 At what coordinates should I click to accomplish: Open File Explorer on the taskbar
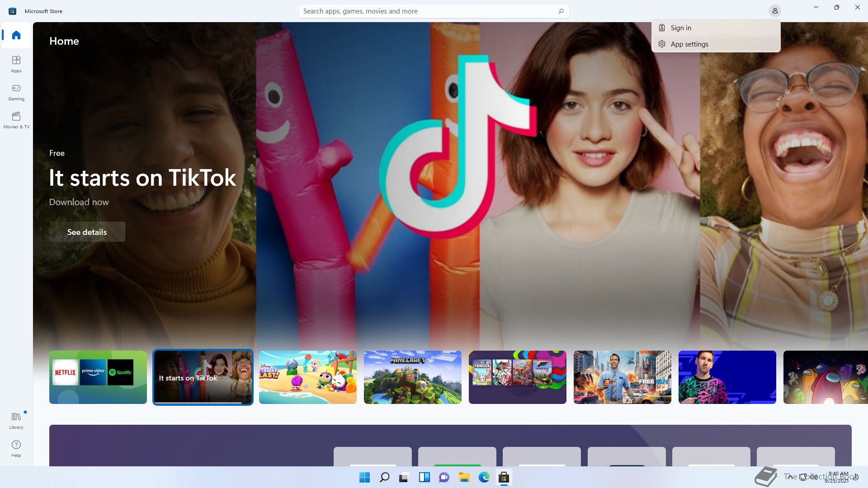[x=464, y=477]
